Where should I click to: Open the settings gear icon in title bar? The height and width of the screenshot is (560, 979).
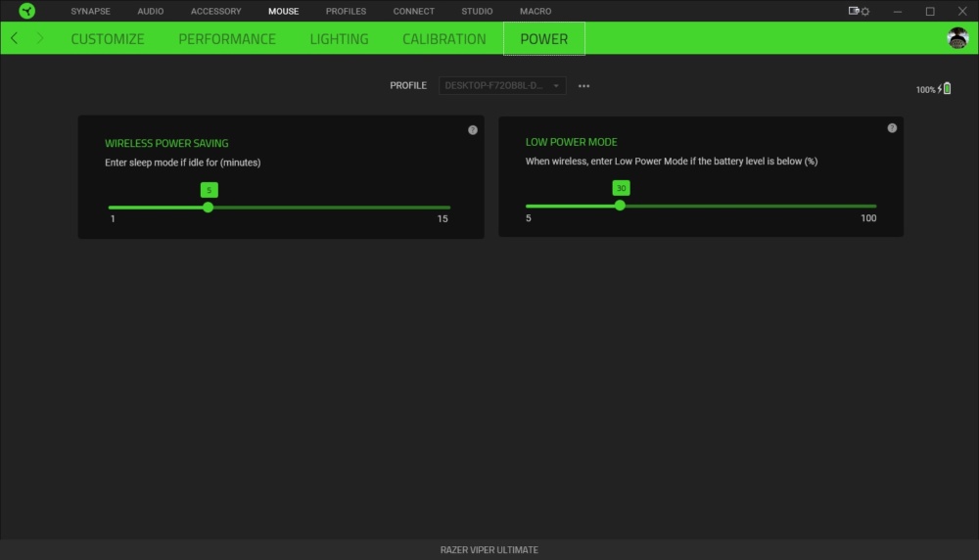(865, 11)
